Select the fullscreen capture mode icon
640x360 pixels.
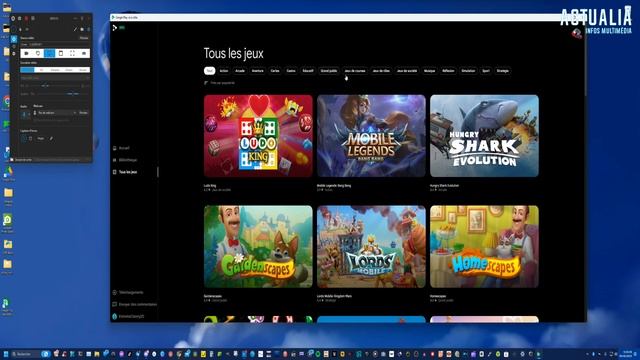coord(72,53)
